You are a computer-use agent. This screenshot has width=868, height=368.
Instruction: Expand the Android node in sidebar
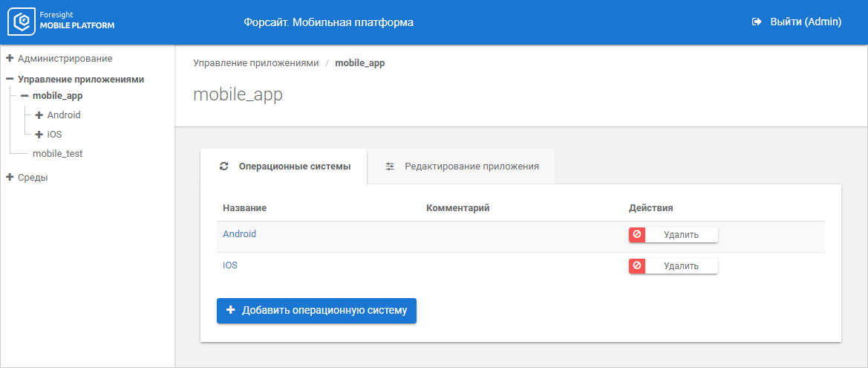[x=39, y=115]
